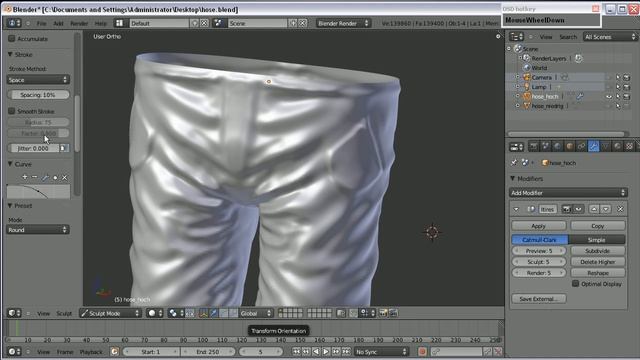Toggle hose_hoch visibility eye in outliner
This screenshot has width=640, height=360.
pyautogui.click(x=609, y=97)
